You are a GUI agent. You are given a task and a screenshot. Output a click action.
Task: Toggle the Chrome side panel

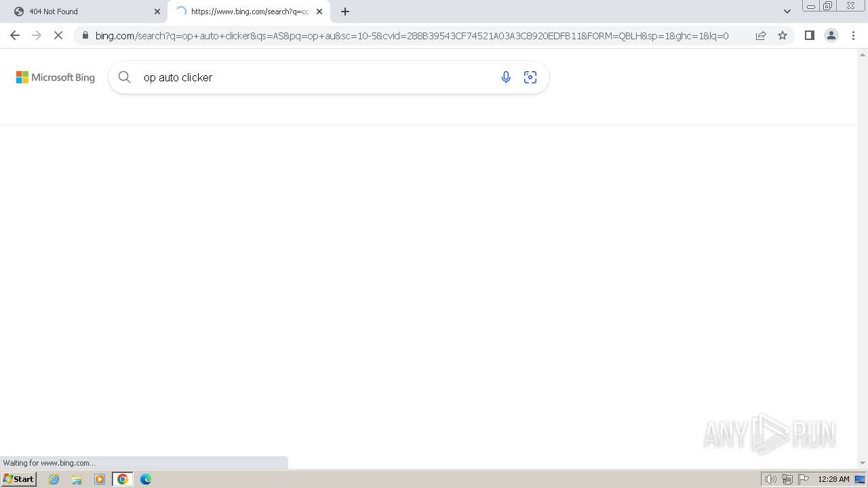point(810,35)
